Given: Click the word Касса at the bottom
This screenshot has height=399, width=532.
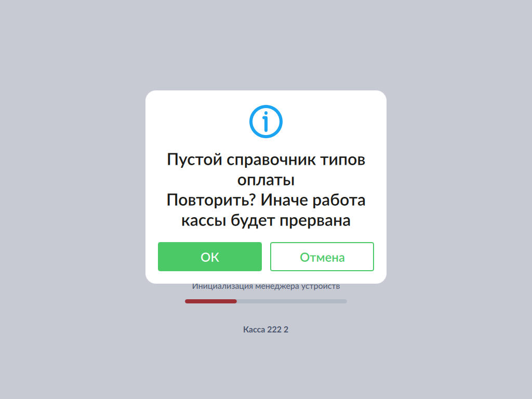Looking at the screenshot, I should (254, 329).
